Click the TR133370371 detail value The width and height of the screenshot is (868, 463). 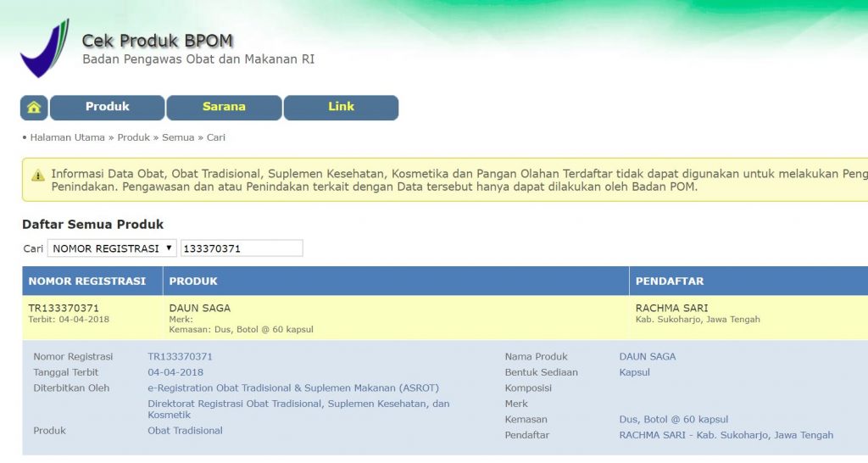[x=180, y=357]
